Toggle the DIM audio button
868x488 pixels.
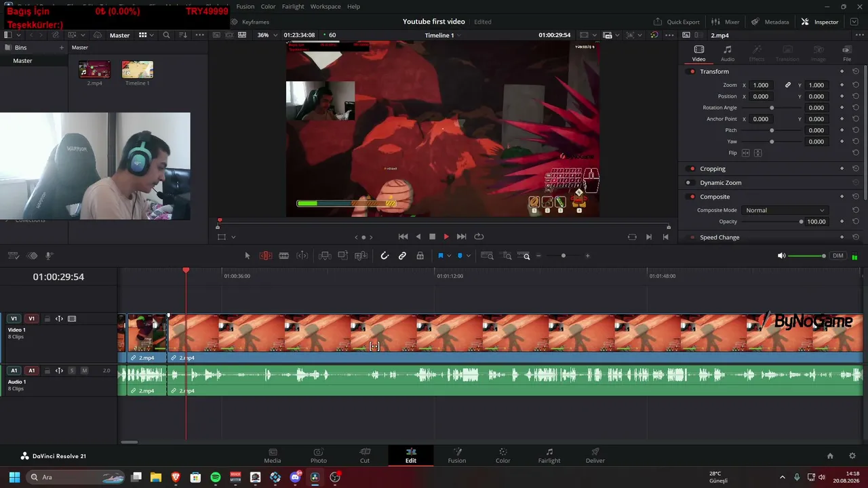[x=838, y=256]
